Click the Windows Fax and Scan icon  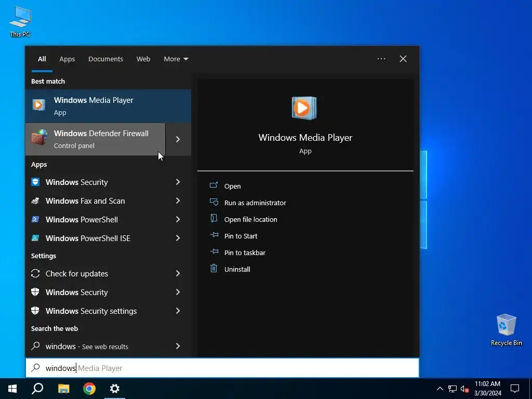click(35, 201)
